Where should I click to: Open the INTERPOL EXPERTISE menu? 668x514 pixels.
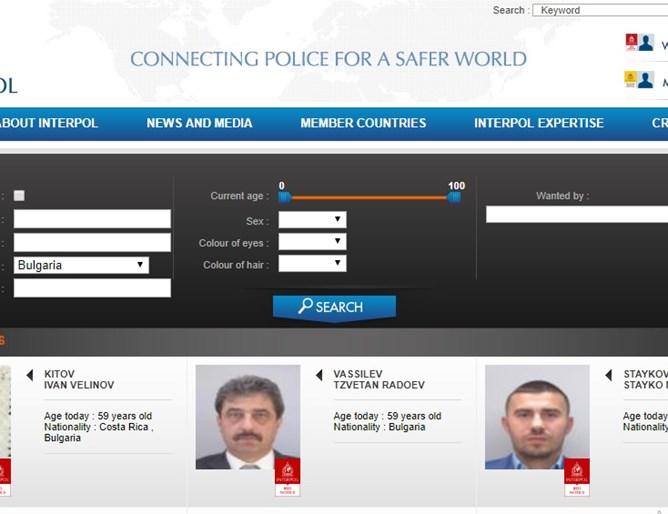tap(539, 123)
